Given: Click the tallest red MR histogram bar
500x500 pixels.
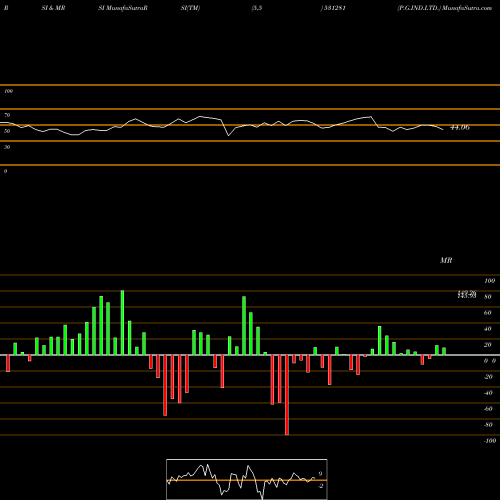Looking at the screenshot, I should 287,395.
